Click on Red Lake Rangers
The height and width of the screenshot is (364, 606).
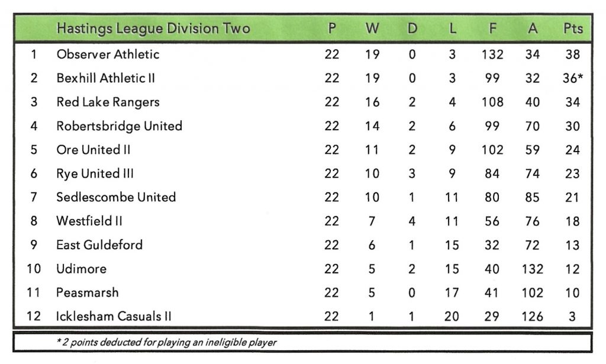[108, 102]
